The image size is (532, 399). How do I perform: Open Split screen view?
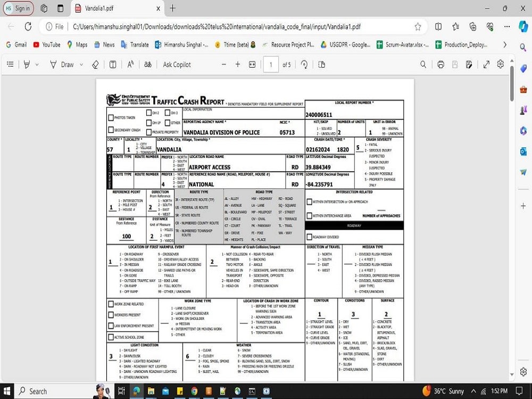pos(438,27)
